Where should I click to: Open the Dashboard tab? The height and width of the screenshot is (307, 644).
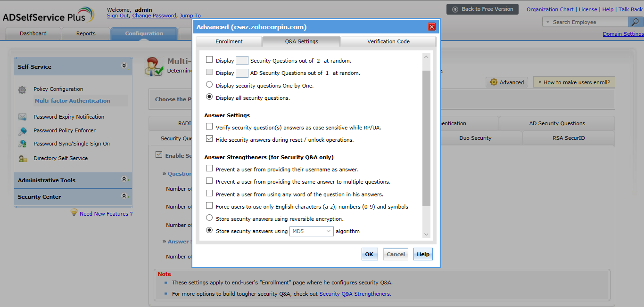point(33,33)
